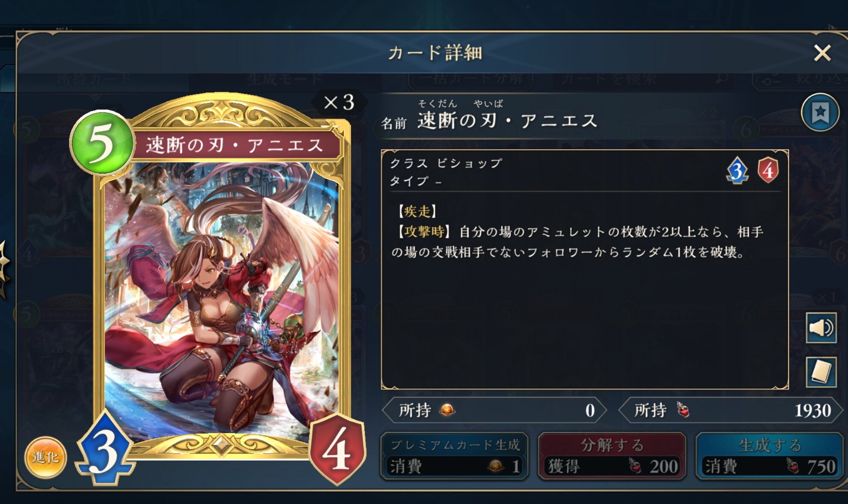848x504 pixels.
Task: Tap the small attack 3 icon in info panel
Action: pos(737,170)
